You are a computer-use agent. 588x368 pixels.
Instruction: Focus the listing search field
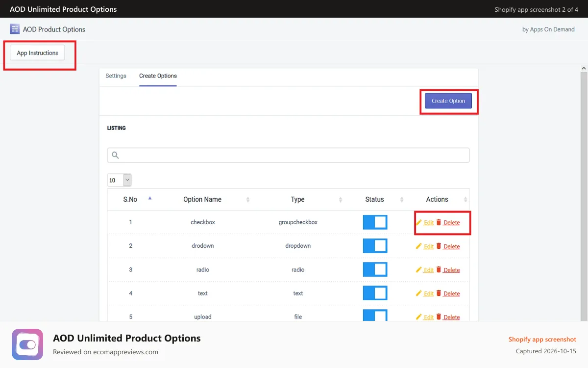click(x=288, y=155)
